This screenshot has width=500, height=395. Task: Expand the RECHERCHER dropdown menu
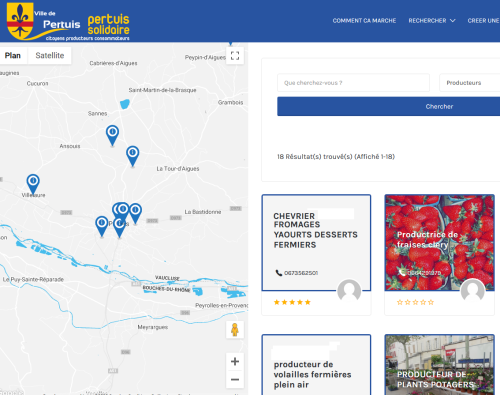click(x=432, y=21)
